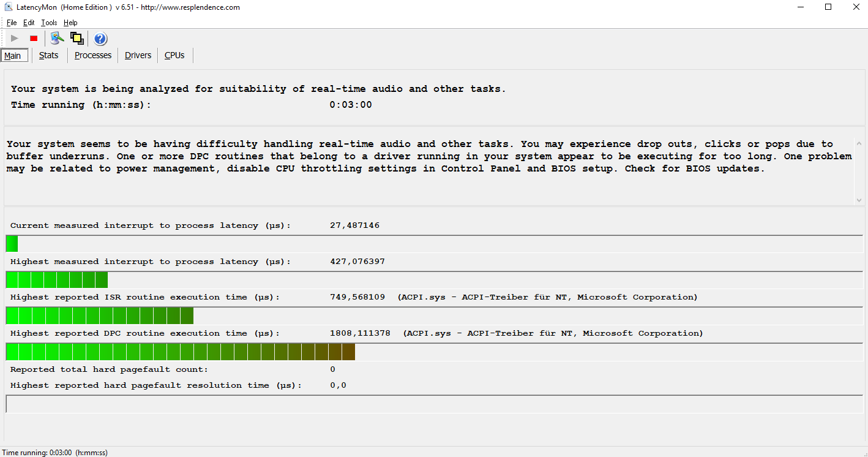Viewport: 868px width, 457px height.
Task: Click the pagefault resolution time value 0,0
Action: (x=338, y=385)
